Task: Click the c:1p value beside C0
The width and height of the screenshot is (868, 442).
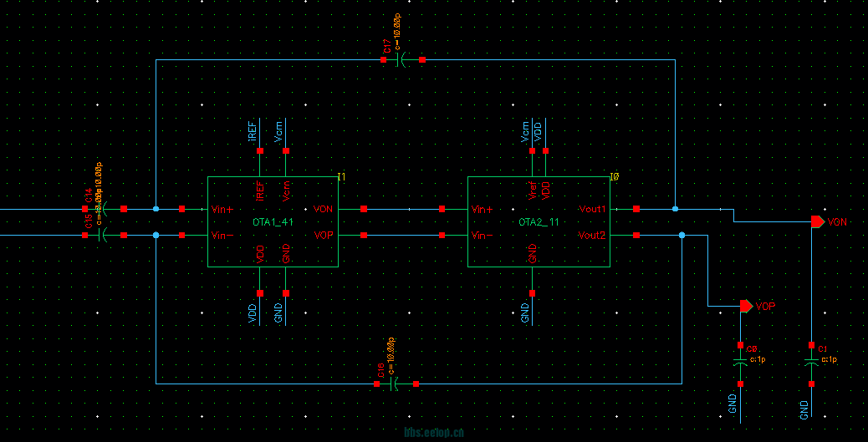Action: 758,359
